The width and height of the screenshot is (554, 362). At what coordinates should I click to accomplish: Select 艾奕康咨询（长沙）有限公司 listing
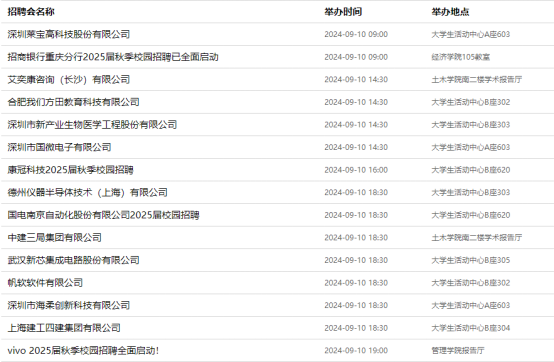(x=69, y=79)
